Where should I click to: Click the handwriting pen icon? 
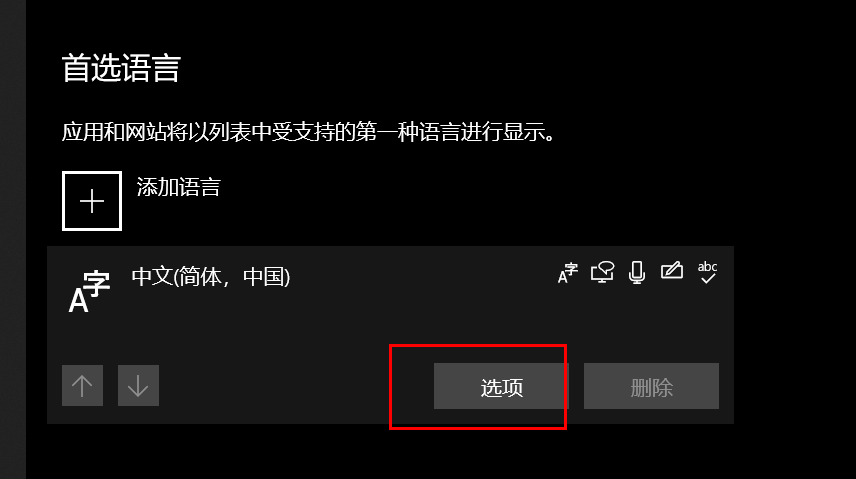tap(672, 270)
